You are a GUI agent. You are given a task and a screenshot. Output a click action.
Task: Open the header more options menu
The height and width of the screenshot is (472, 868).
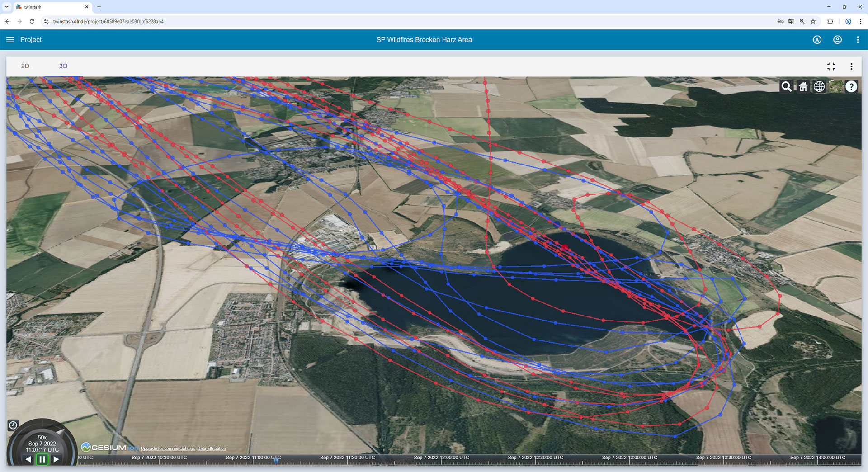858,40
